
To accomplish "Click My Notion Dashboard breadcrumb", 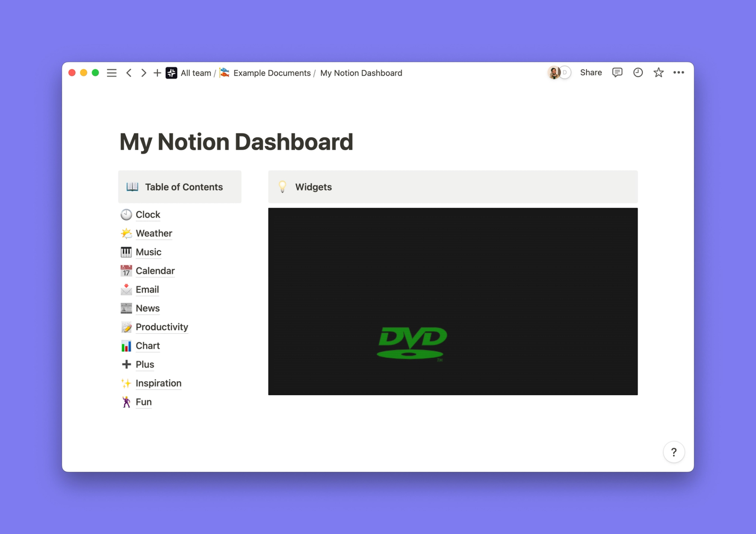I will click(361, 73).
